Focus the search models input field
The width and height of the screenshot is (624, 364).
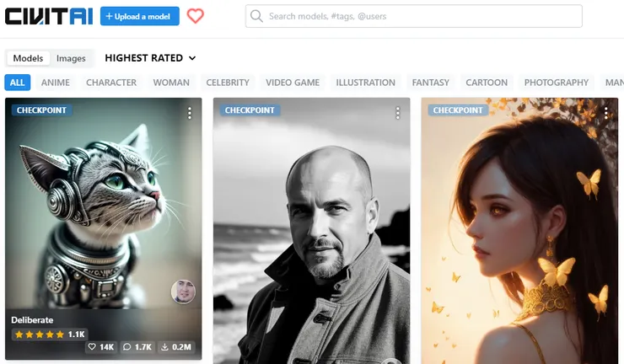[x=414, y=16]
